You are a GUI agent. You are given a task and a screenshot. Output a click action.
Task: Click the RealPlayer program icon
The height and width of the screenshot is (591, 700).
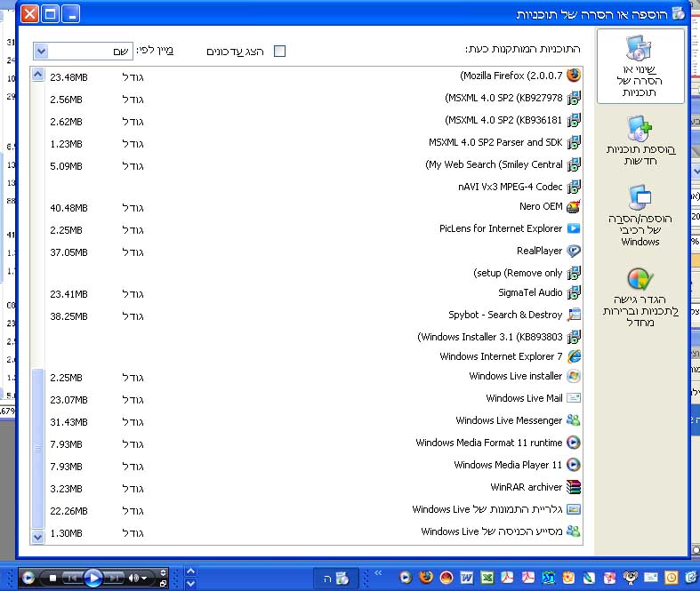[x=574, y=252]
